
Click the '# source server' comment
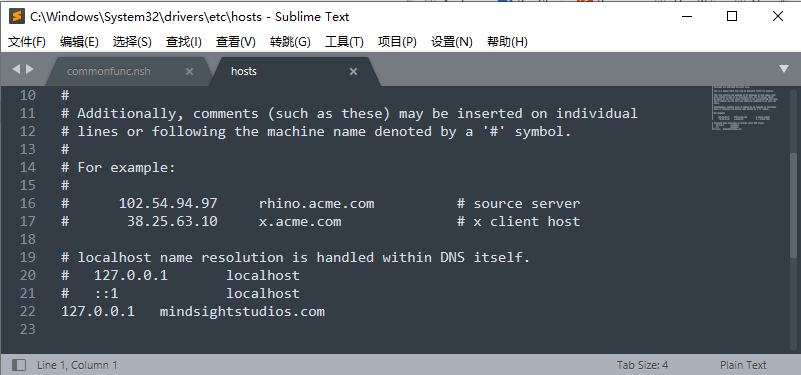(x=519, y=204)
